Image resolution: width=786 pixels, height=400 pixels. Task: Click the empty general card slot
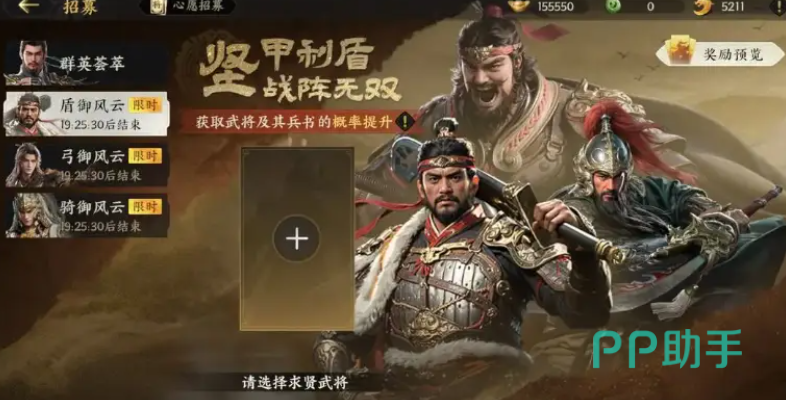pyautogui.click(x=297, y=239)
